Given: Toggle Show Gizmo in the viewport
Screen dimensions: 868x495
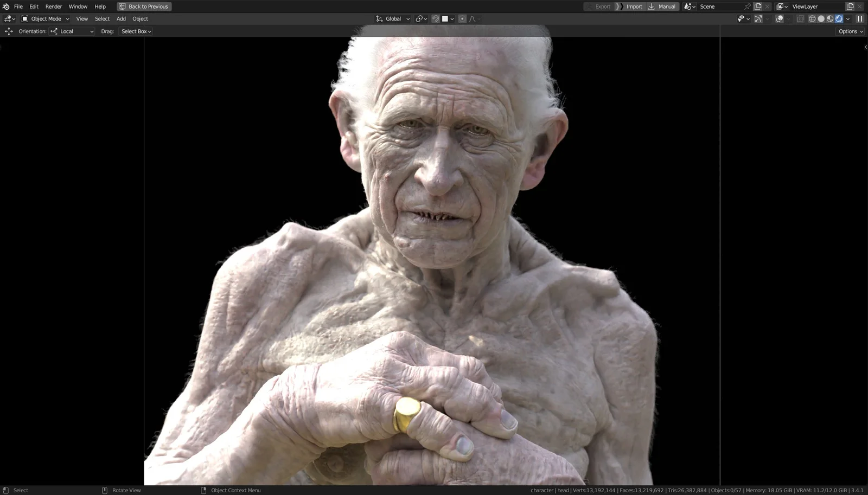Looking at the screenshot, I should [x=758, y=18].
